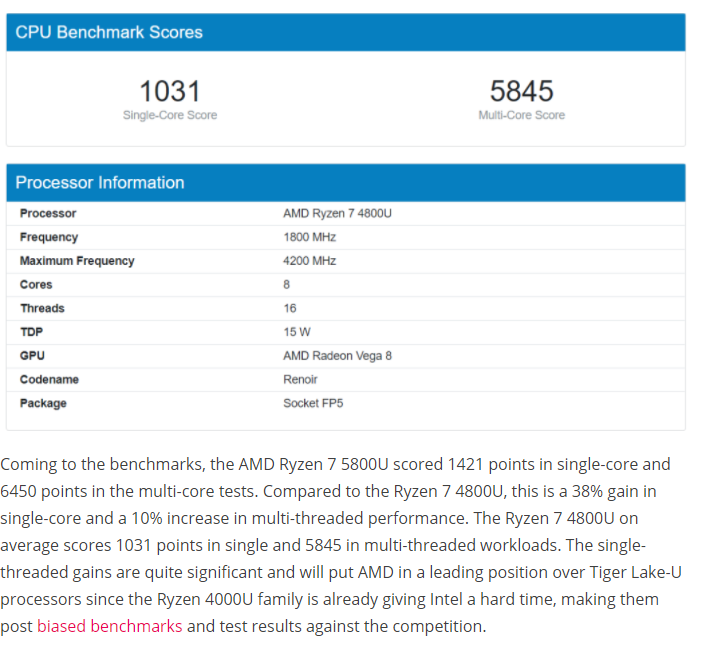Click the 'Frequency' row label

49,237
